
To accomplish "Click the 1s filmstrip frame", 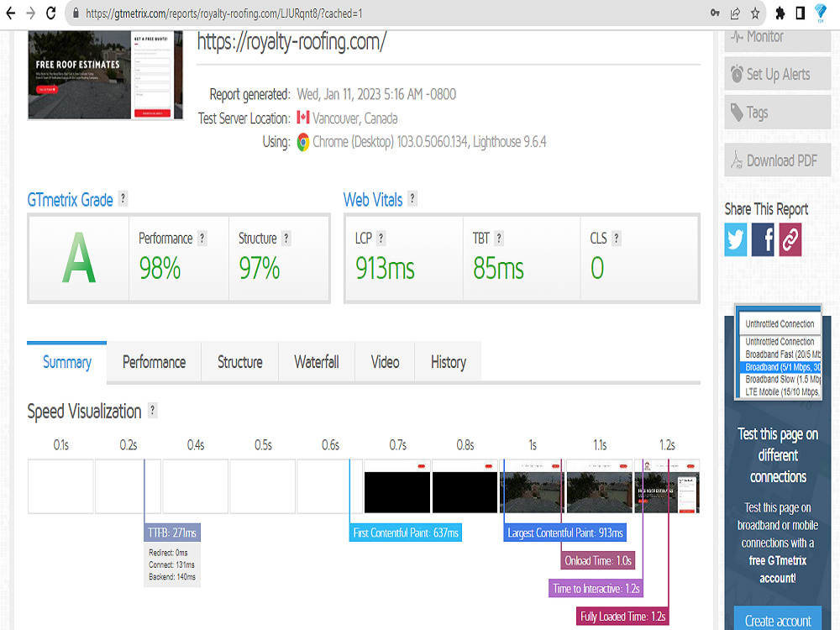I will [532, 486].
